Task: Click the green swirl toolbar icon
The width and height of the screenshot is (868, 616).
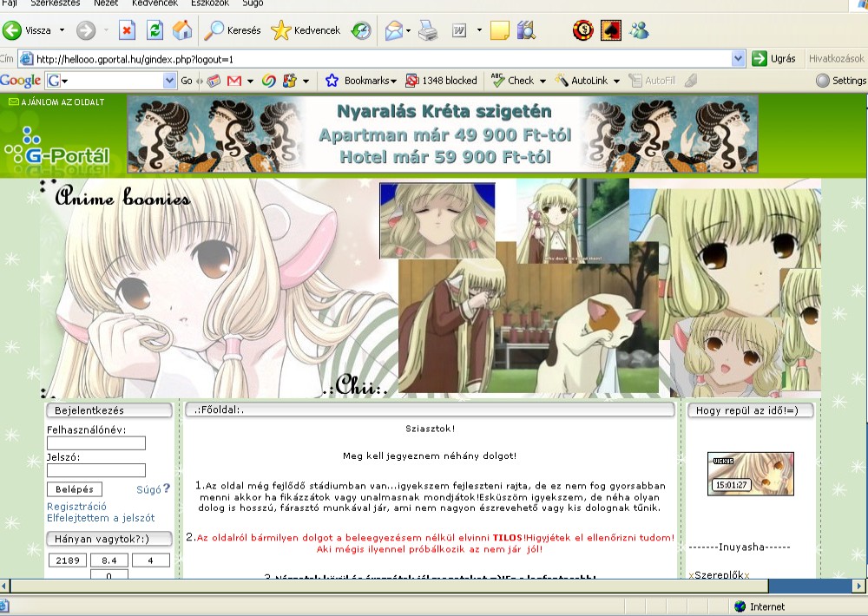Action: click(x=269, y=81)
